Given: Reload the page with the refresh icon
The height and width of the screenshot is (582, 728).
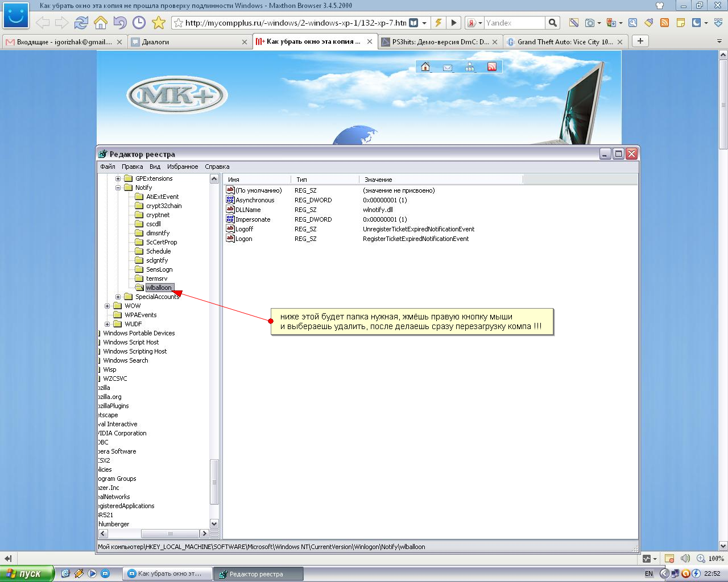Looking at the screenshot, I should (x=81, y=23).
